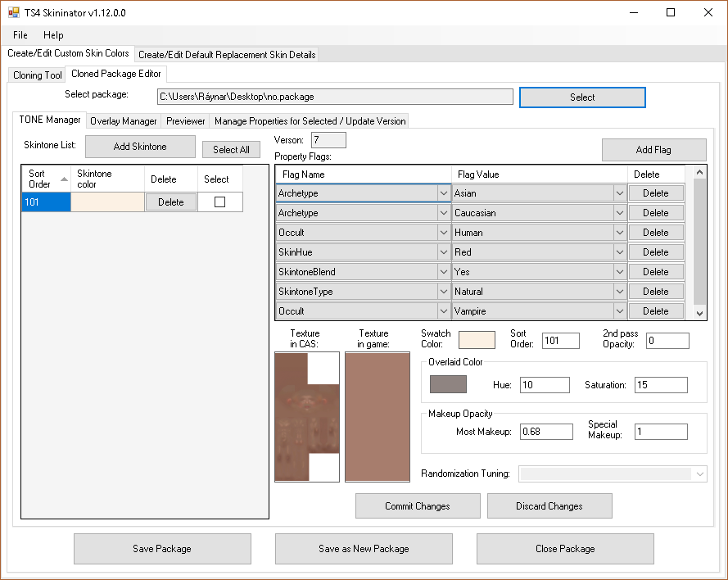This screenshot has height=580, width=728.
Task: Click the Swatch Color box
Action: pyautogui.click(x=477, y=339)
